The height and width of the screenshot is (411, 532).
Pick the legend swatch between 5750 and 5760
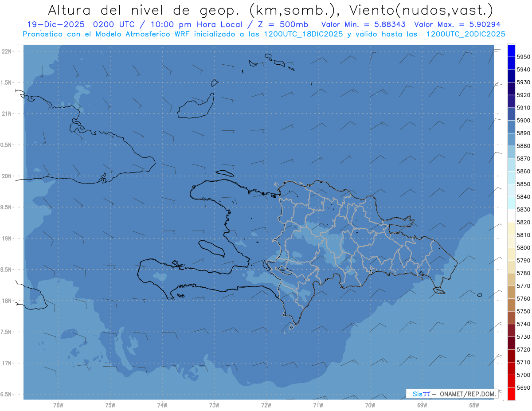[x=511, y=305]
